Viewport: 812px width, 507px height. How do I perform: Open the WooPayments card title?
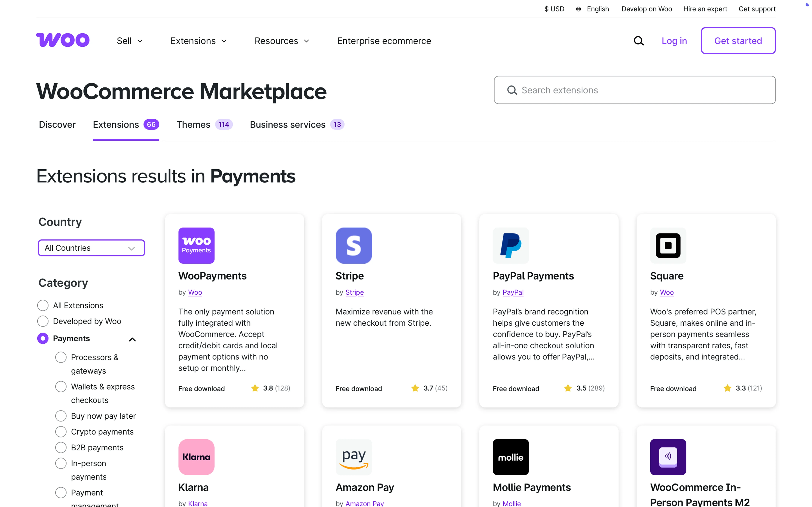point(212,276)
